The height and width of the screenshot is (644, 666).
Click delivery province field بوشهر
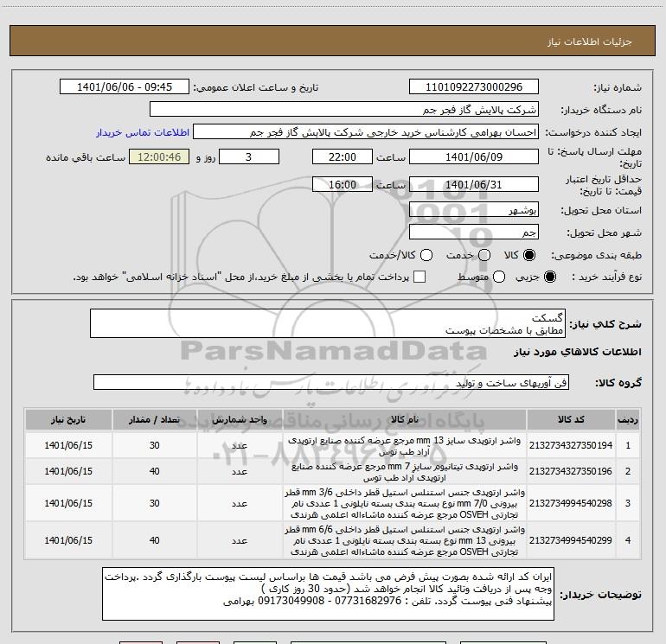474,210
